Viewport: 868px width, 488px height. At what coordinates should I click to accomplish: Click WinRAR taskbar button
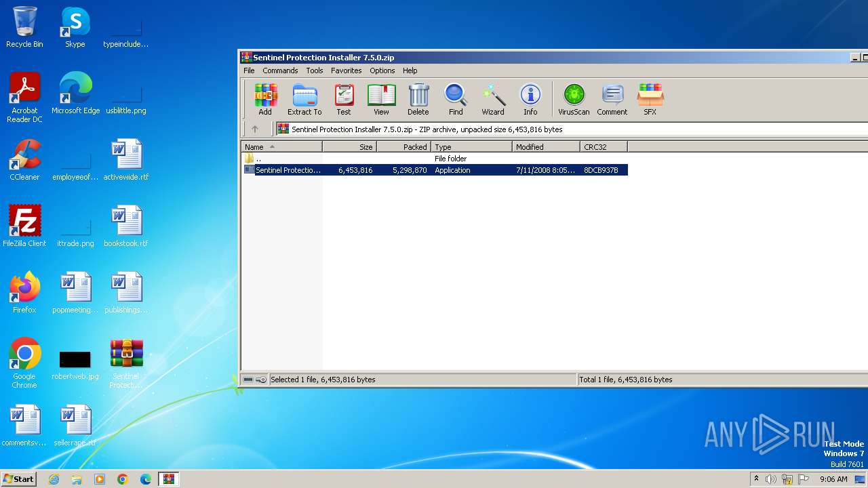click(x=168, y=479)
